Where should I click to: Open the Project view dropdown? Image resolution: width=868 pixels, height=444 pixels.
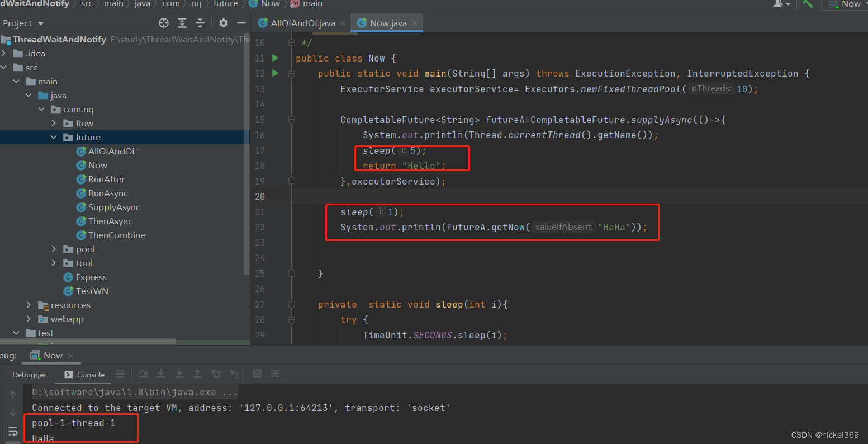pos(23,23)
